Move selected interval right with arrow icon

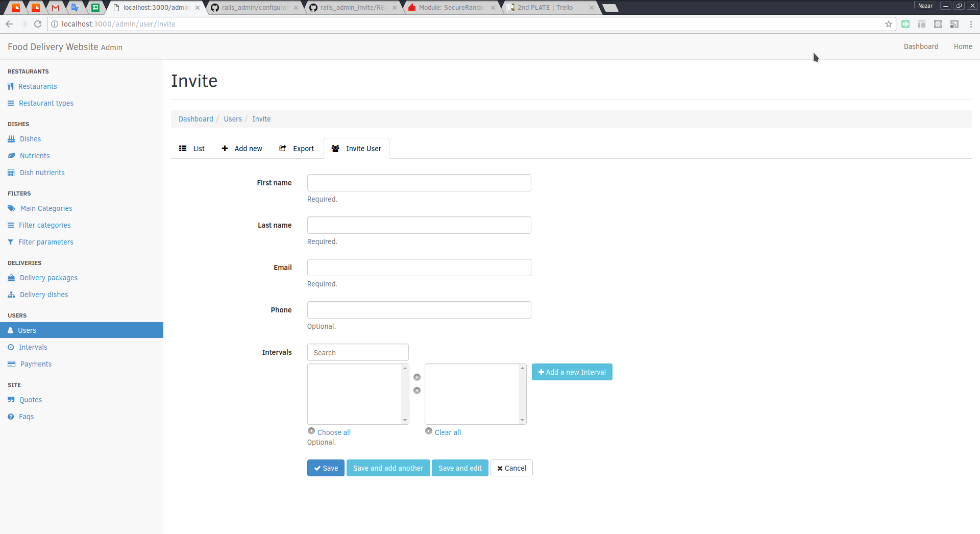tap(417, 377)
